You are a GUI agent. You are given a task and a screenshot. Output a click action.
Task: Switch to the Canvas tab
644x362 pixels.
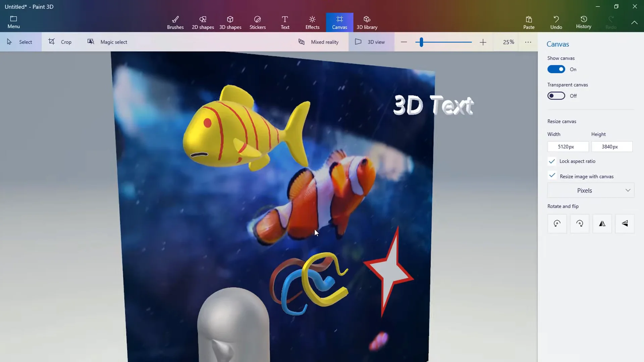pyautogui.click(x=339, y=22)
